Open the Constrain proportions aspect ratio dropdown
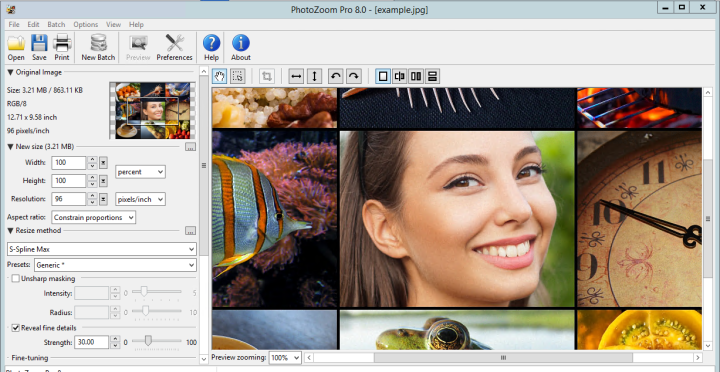The width and height of the screenshot is (720, 372). (x=94, y=218)
